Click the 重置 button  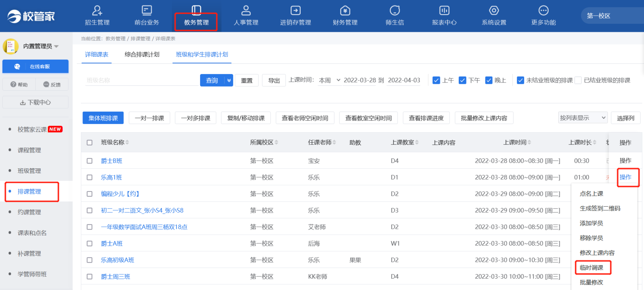pos(247,80)
